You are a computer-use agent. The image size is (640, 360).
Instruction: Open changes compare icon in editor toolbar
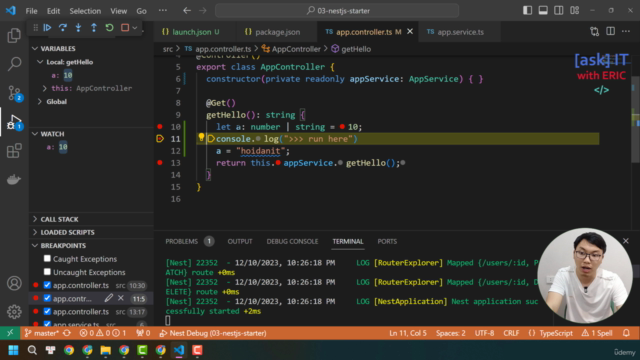595,31
